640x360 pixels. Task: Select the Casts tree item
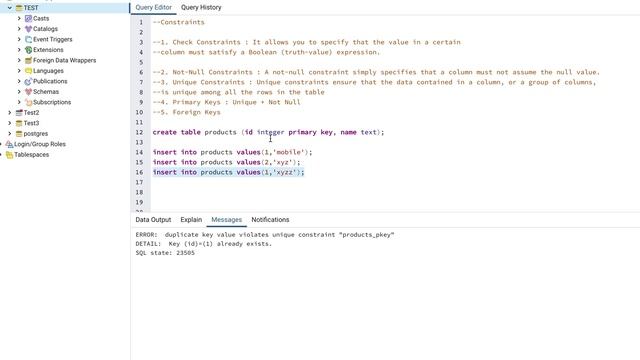pos(41,18)
